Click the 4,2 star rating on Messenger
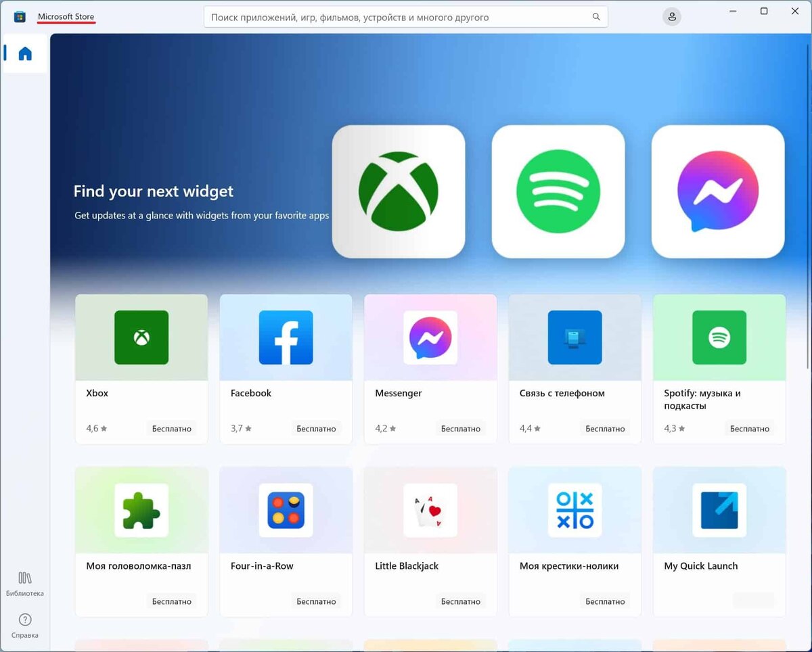The width and height of the screenshot is (812, 652). point(386,428)
